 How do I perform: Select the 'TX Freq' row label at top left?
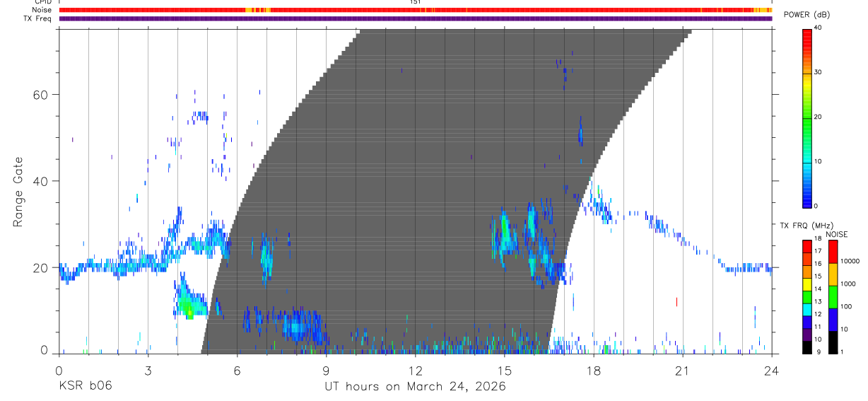point(38,18)
